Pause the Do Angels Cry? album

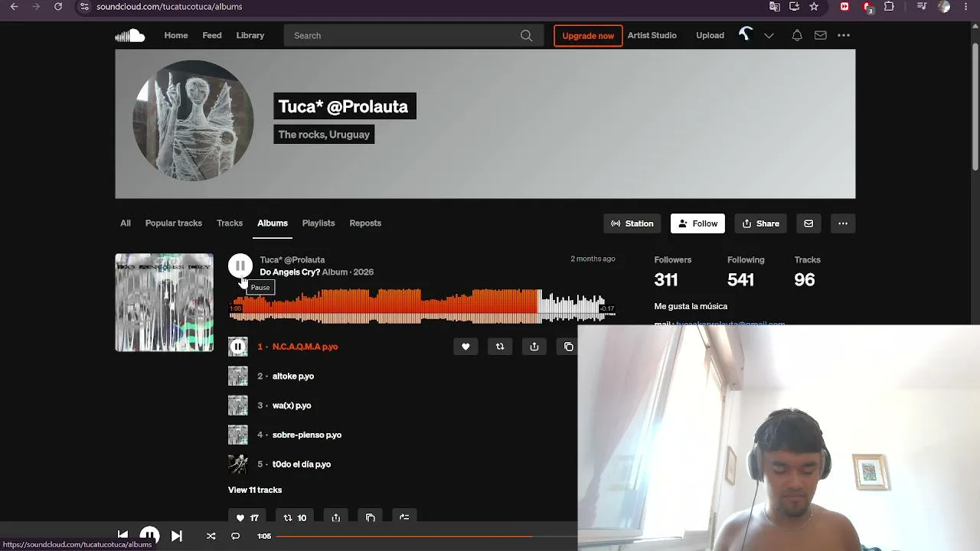click(240, 266)
